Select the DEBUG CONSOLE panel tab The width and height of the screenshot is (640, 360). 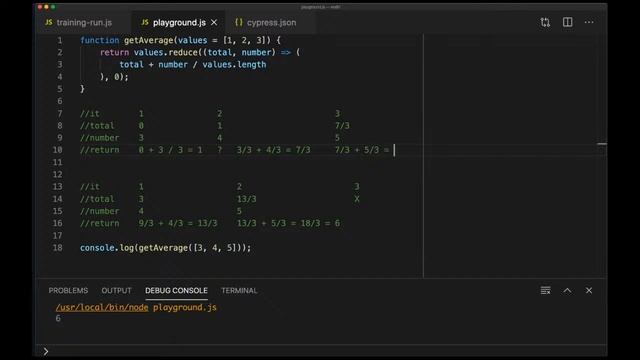(x=176, y=291)
